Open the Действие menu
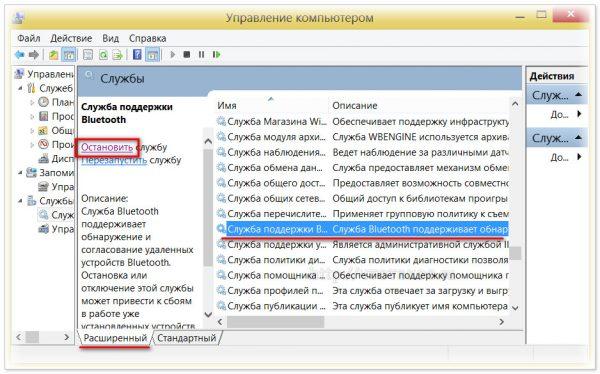This screenshot has width=600, height=374. point(71,38)
